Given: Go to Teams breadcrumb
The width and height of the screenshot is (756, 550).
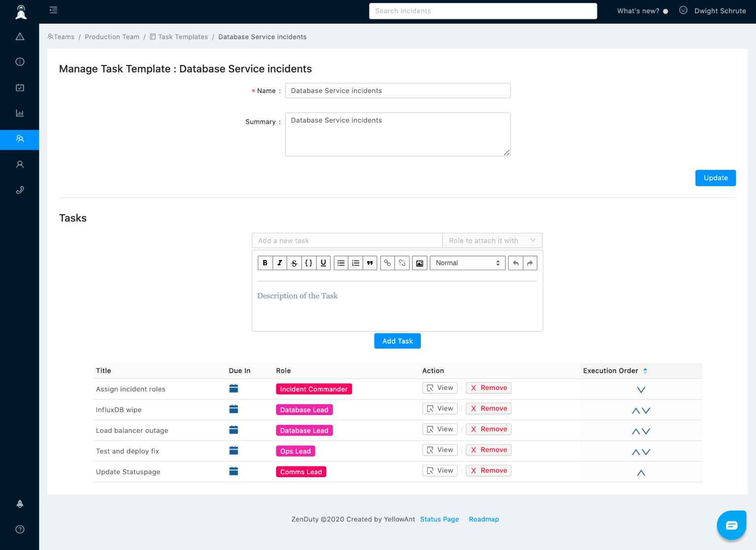Looking at the screenshot, I should point(61,37).
